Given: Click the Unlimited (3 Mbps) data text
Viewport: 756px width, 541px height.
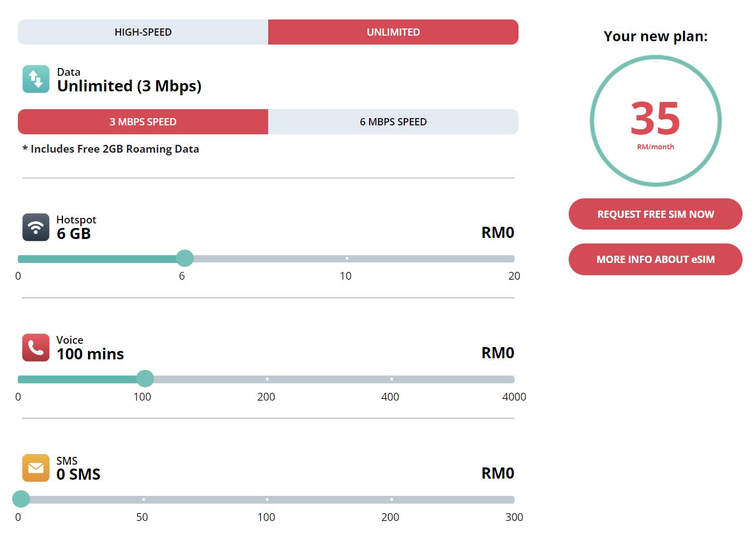Looking at the screenshot, I should coord(129,86).
